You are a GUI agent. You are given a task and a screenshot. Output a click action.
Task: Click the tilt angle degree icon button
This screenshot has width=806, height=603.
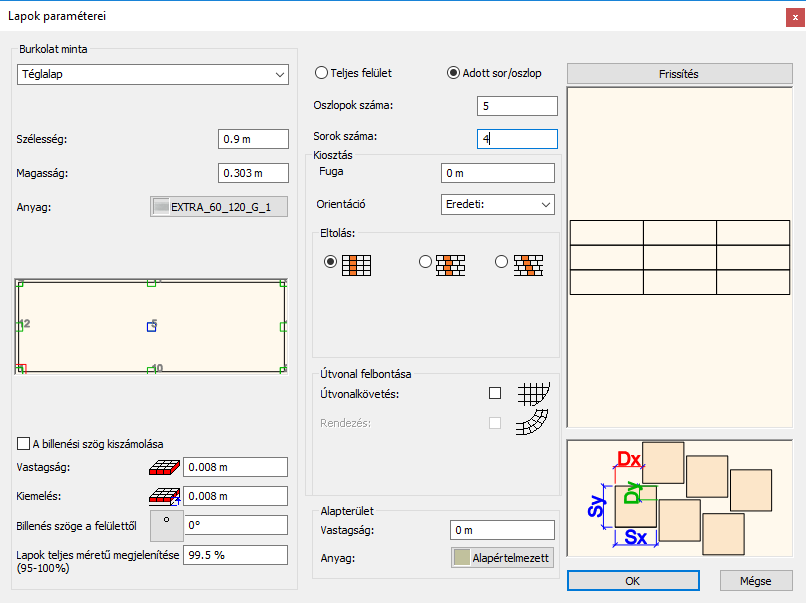pos(167,525)
